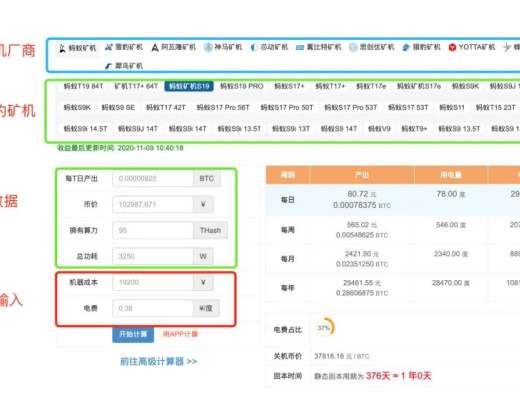The image size is (520, 400).
Task: Click the 机器成本 cost input field
Action: click(x=153, y=282)
